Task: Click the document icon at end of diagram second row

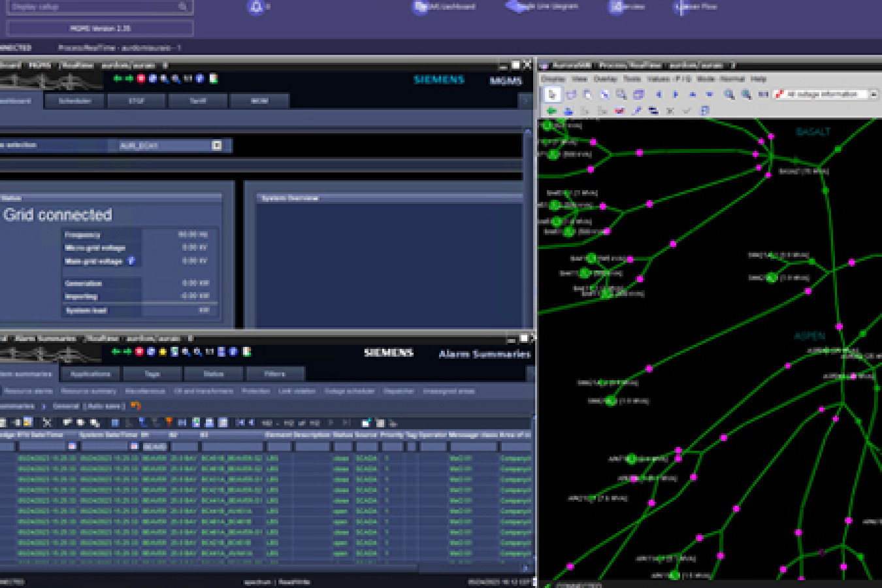Action: tap(704, 111)
